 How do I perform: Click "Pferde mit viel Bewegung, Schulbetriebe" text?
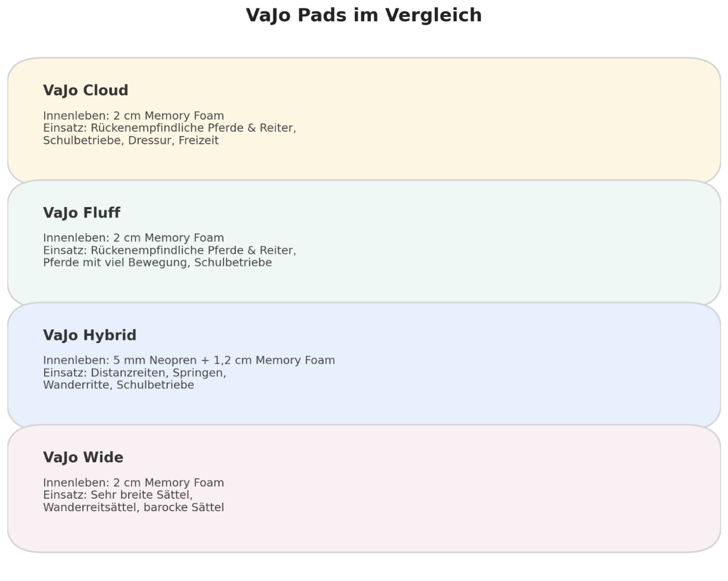[157, 263]
